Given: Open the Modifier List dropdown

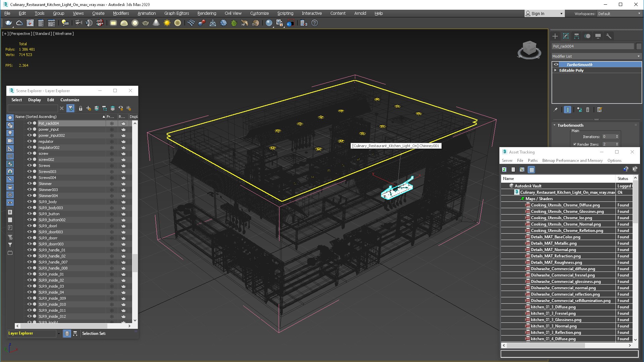Looking at the screenshot, I should pyautogui.click(x=596, y=56).
